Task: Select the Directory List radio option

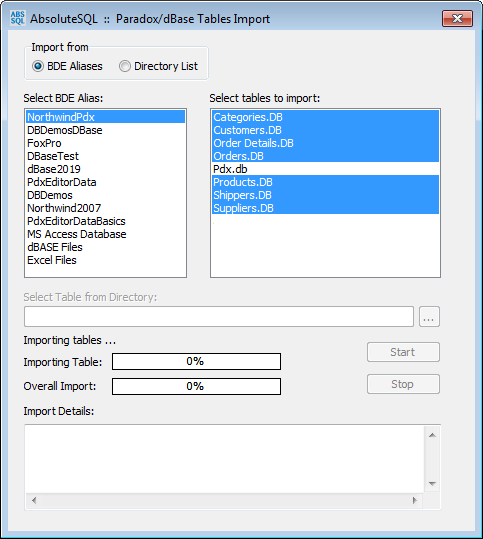Action: tap(158, 66)
